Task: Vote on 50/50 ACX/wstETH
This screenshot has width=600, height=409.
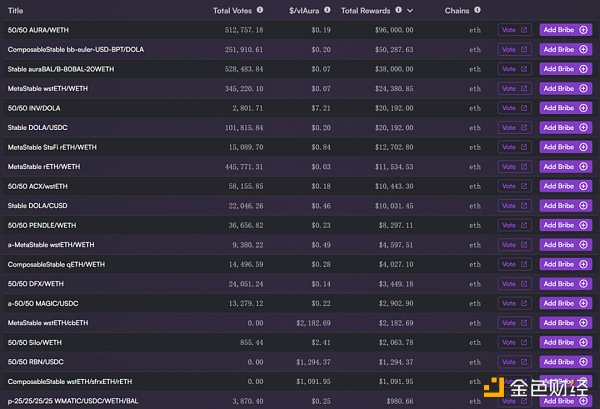Action: point(514,186)
